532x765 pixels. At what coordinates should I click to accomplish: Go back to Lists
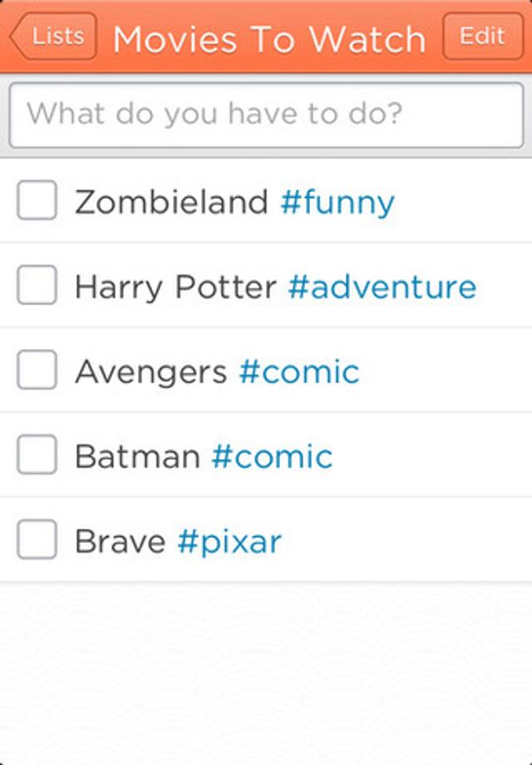[54, 37]
